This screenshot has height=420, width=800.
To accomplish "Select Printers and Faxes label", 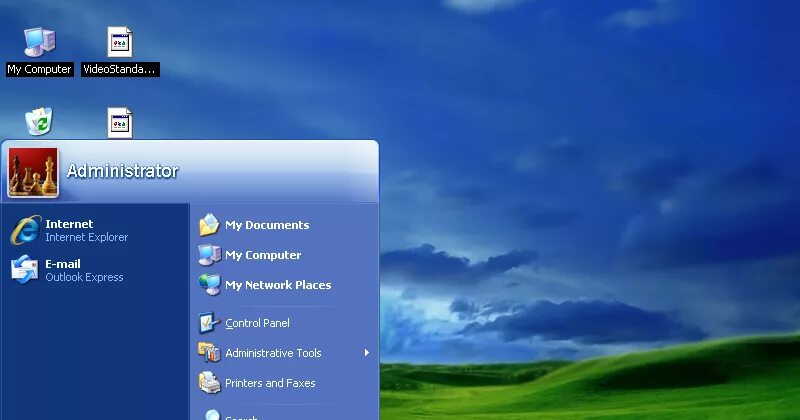I will click(270, 383).
